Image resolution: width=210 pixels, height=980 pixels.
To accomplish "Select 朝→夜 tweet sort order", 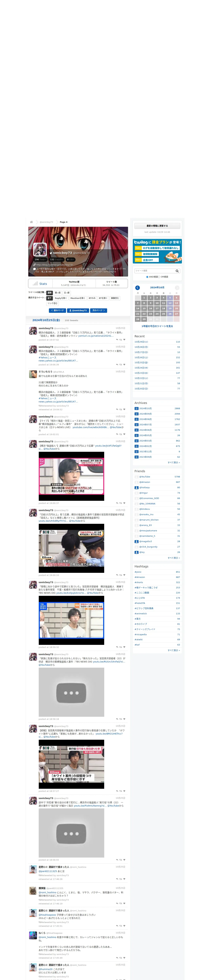I will [58, 293].
